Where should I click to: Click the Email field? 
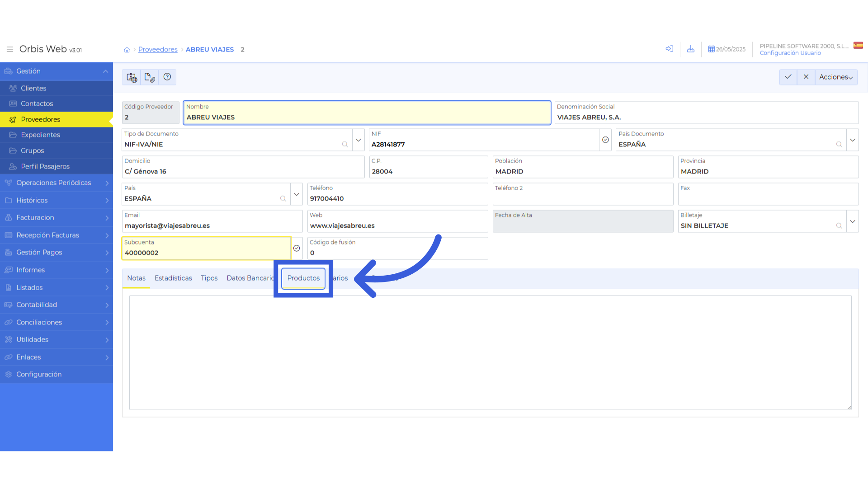click(x=212, y=221)
